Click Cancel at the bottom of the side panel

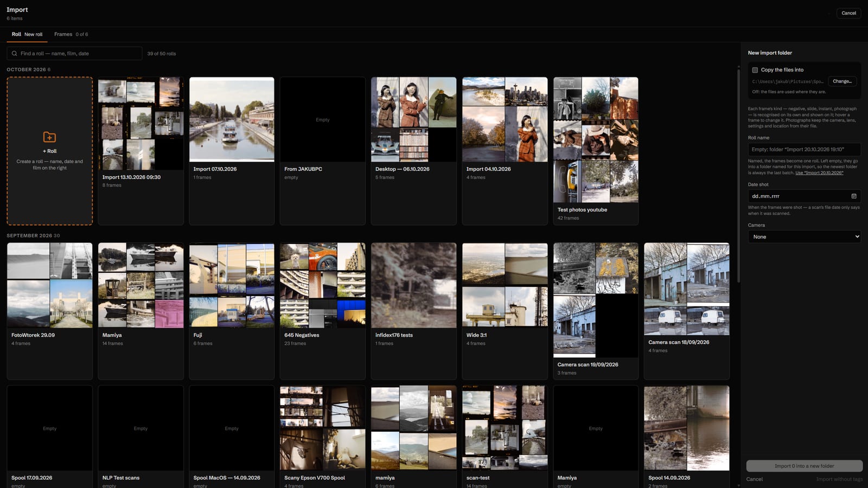click(x=754, y=479)
